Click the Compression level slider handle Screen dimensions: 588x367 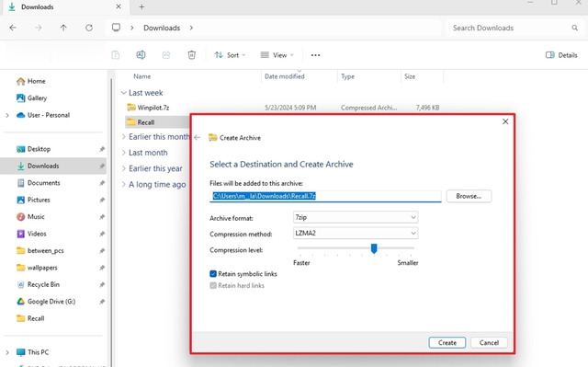374,248
